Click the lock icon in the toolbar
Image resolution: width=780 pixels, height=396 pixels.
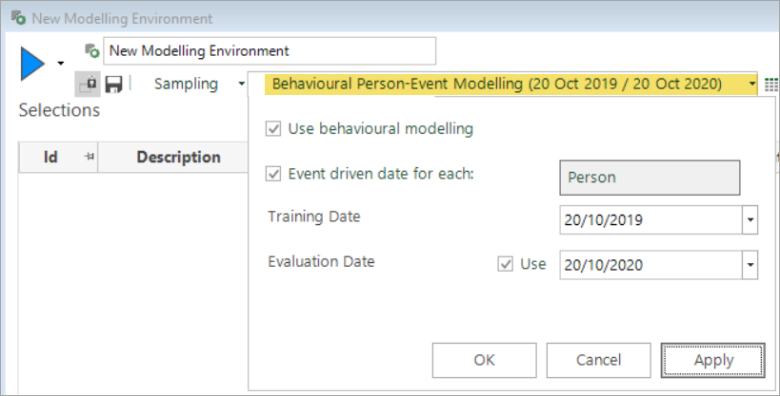[x=88, y=84]
